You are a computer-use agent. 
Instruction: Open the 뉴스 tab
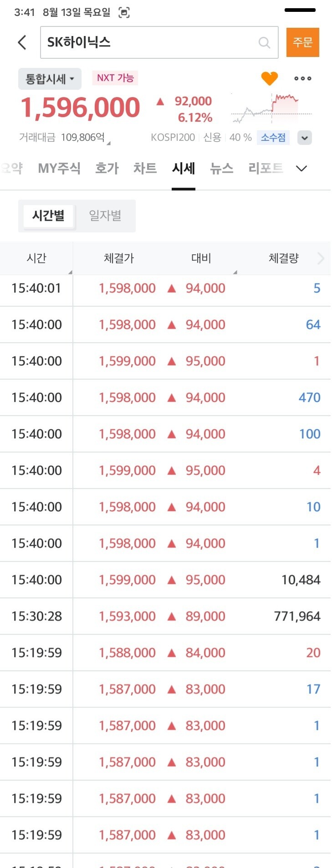click(222, 169)
